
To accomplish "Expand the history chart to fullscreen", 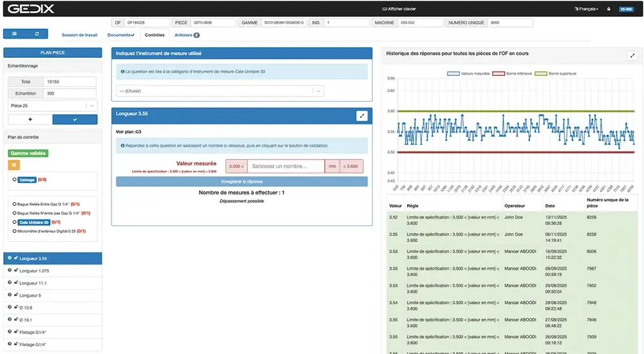I will (631, 56).
